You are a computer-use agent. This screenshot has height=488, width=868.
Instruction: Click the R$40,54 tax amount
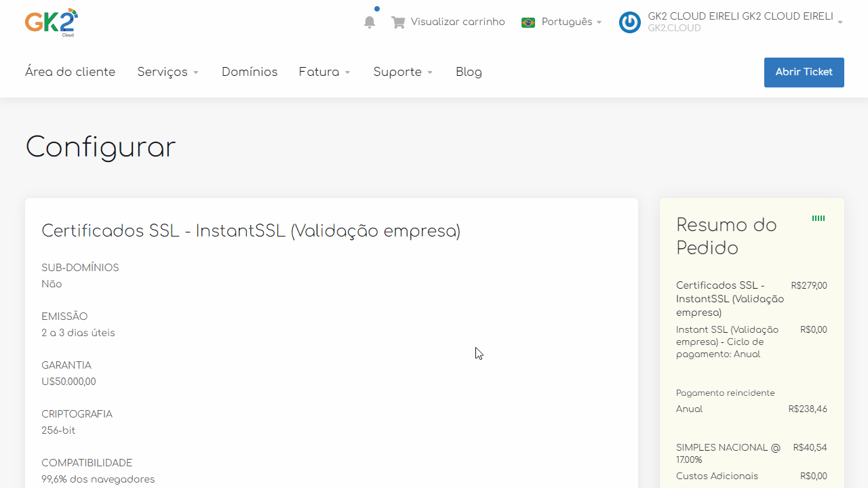[810, 448]
